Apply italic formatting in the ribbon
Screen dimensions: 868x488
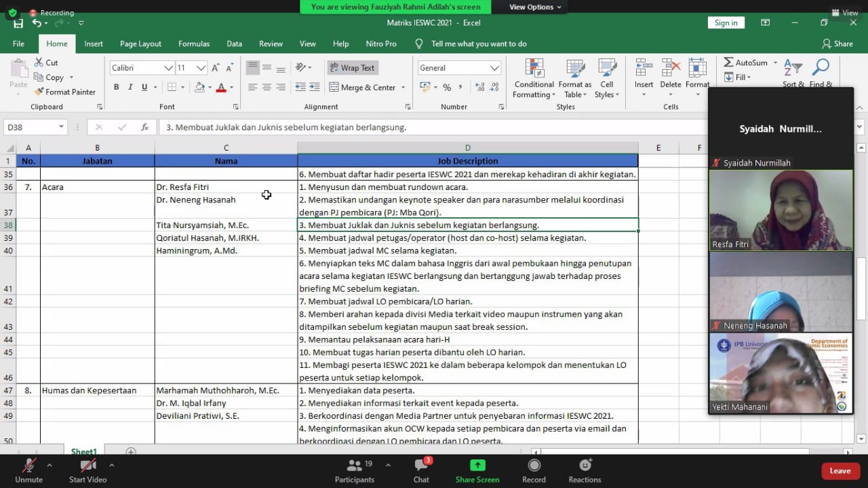point(130,87)
